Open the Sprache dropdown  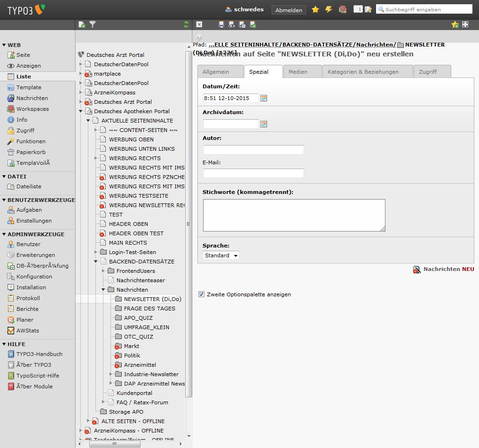pyautogui.click(x=221, y=255)
